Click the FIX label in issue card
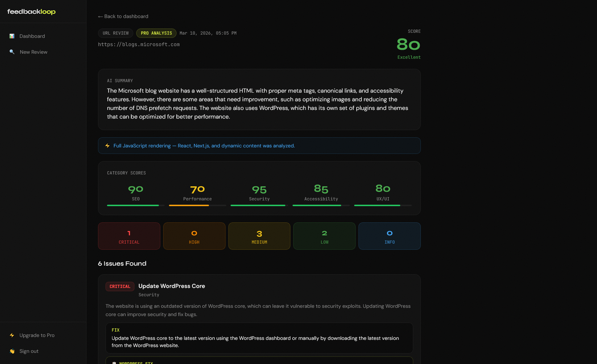This screenshot has width=597, height=364. (116, 330)
